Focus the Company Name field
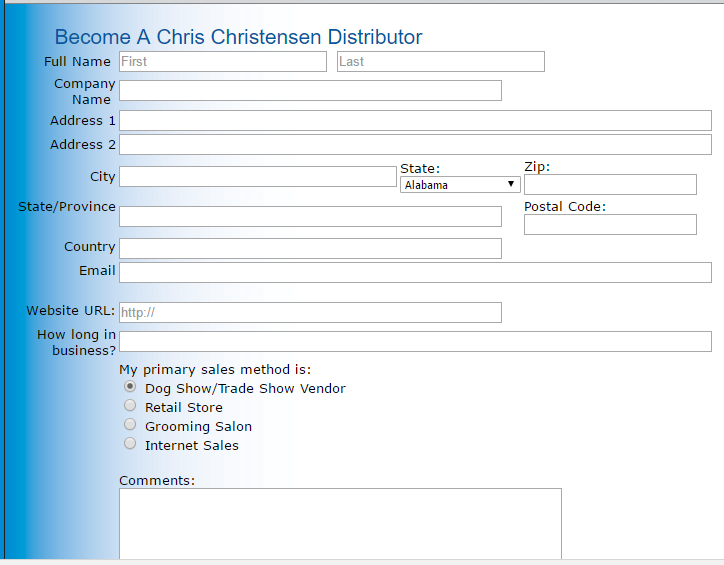 (310, 90)
